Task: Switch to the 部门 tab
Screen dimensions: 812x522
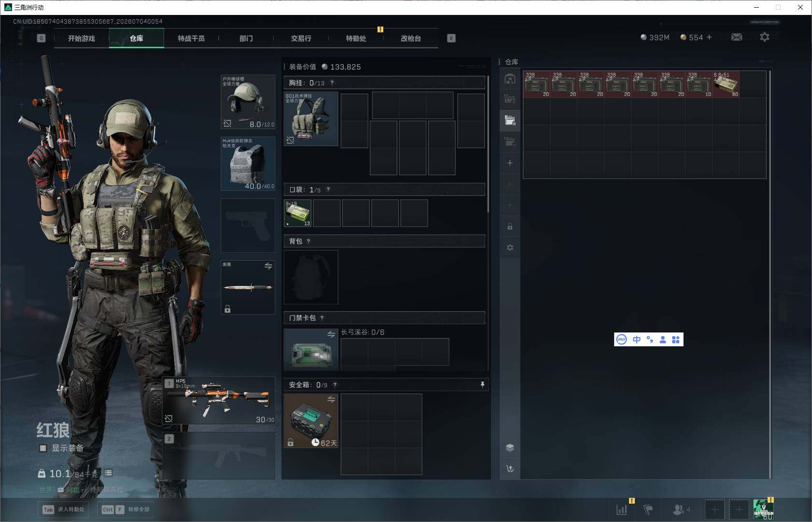Action: (246, 38)
